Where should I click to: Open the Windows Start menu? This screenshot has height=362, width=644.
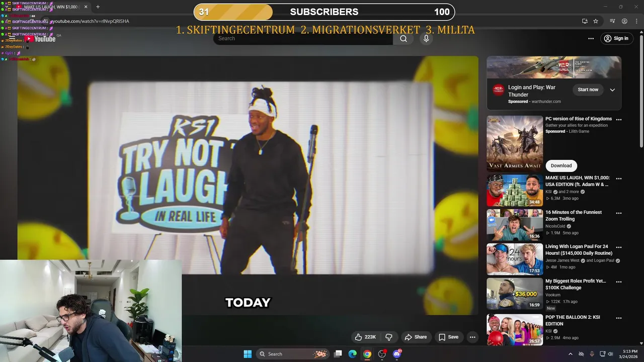pyautogui.click(x=248, y=354)
